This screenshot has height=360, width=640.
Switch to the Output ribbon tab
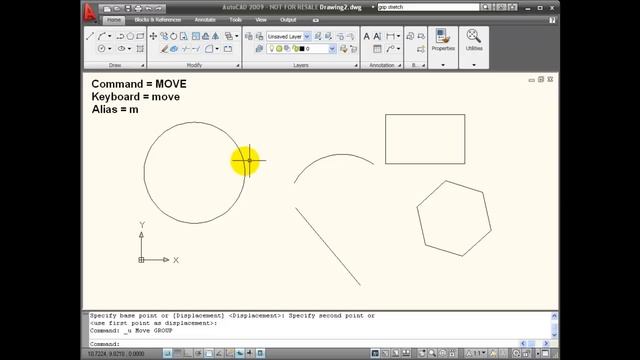(x=288, y=20)
